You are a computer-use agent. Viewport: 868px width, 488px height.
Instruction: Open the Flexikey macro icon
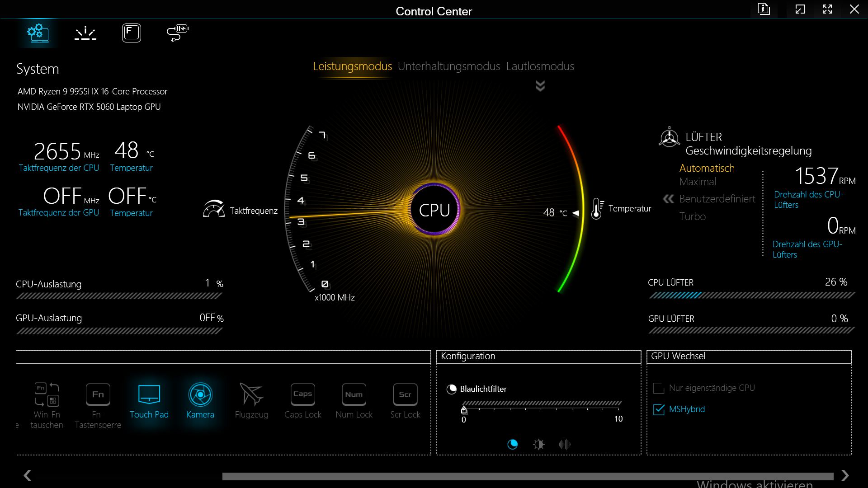132,33
